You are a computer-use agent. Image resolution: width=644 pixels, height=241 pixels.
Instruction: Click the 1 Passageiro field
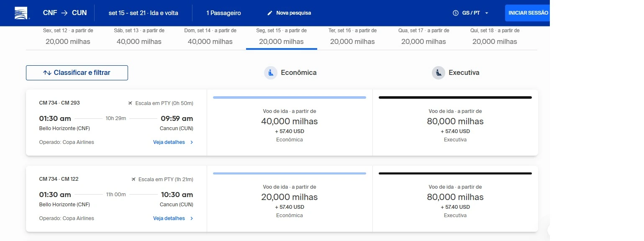pyautogui.click(x=223, y=13)
